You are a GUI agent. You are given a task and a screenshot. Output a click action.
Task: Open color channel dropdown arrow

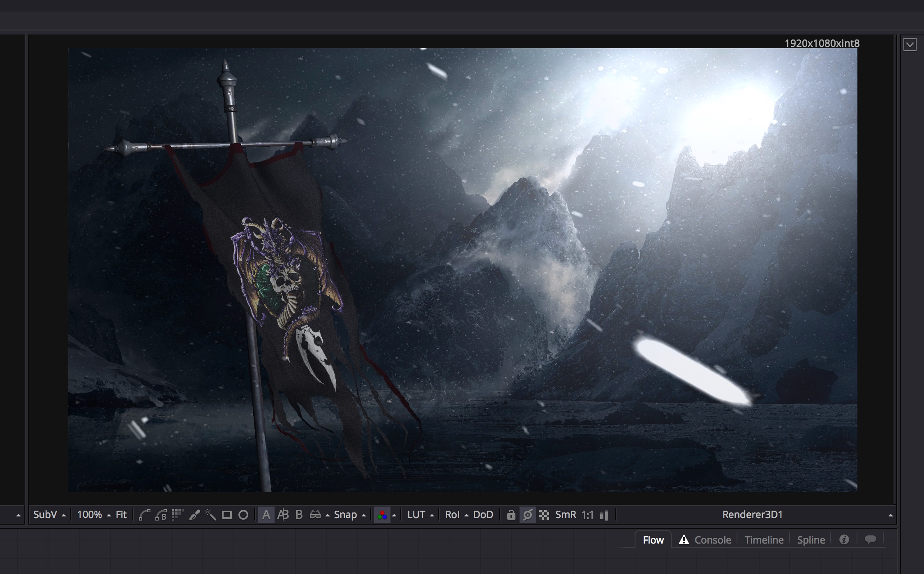coord(394,515)
